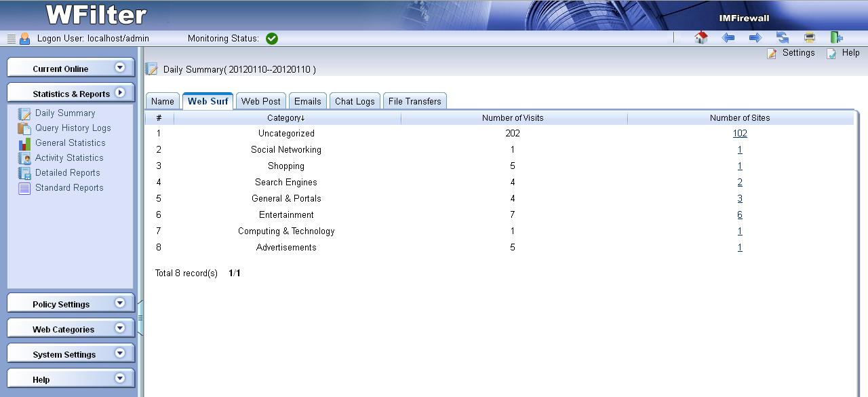Expand the Web Categories section

[x=120, y=328]
